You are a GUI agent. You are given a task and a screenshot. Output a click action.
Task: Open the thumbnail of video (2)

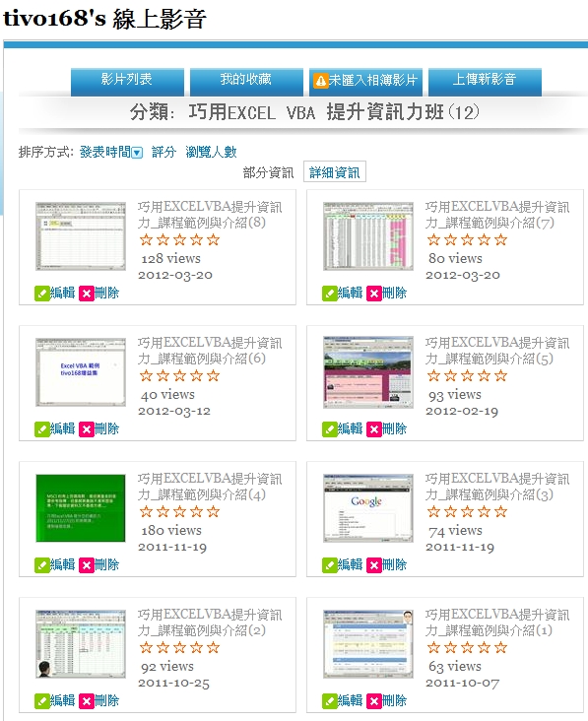[81, 644]
